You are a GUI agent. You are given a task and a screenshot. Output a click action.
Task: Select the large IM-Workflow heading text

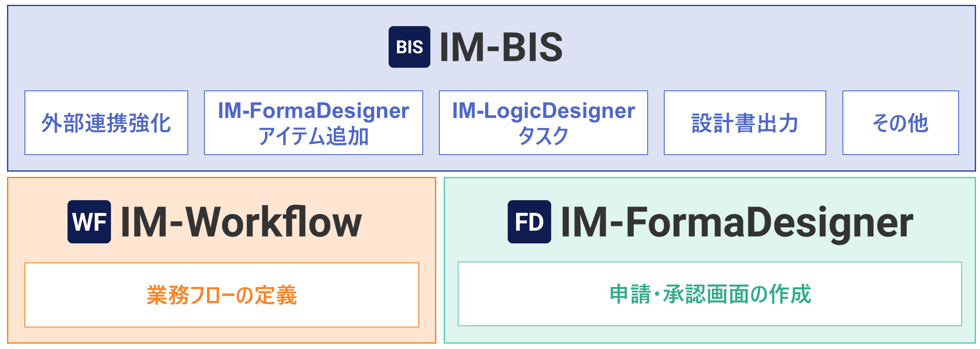click(x=242, y=222)
